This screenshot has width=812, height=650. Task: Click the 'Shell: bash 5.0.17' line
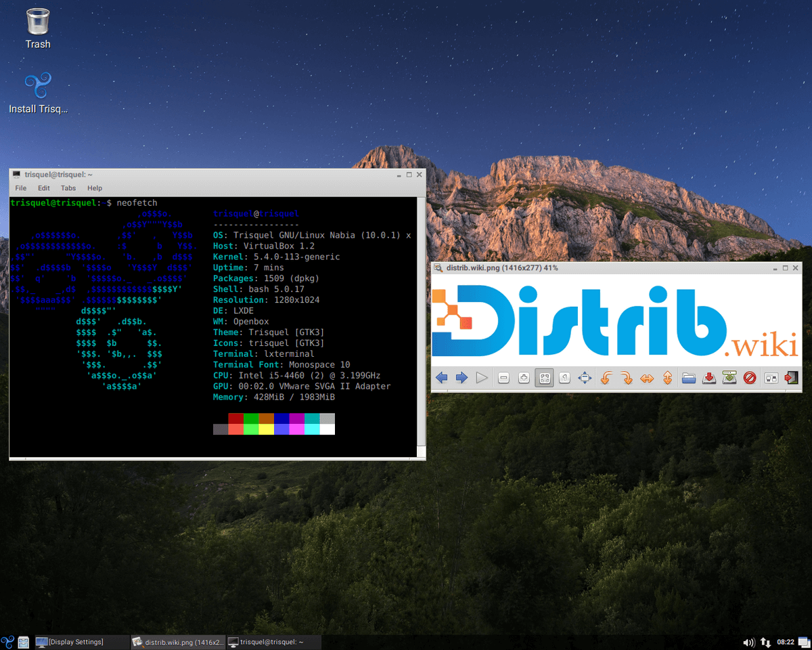click(258, 289)
